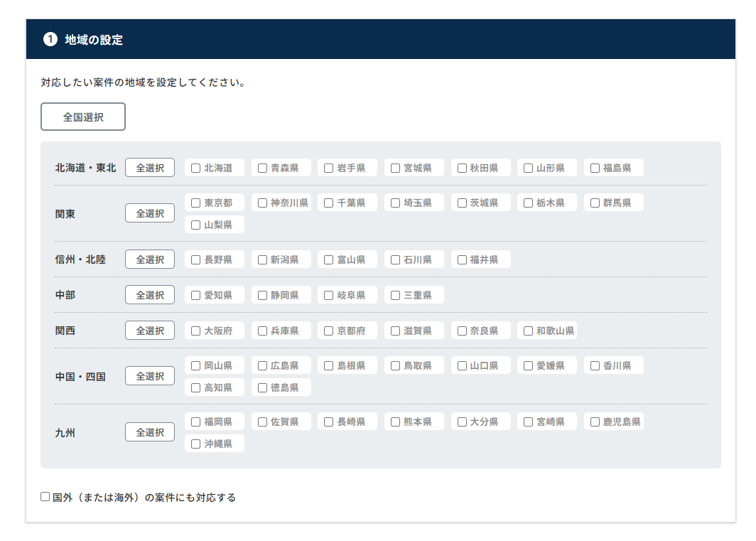Click the 全国選択 button
Screen dimensions: 756x541
click(83, 117)
